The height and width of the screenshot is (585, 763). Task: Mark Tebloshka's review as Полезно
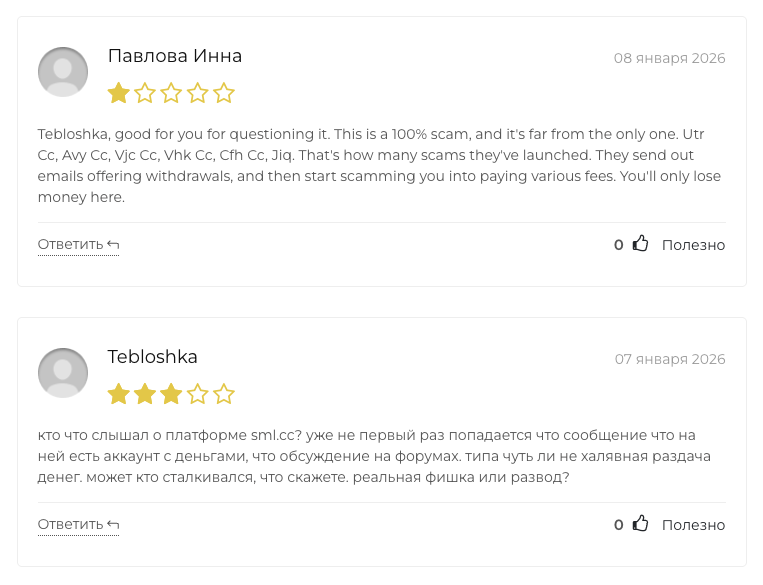tap(693, 525)
